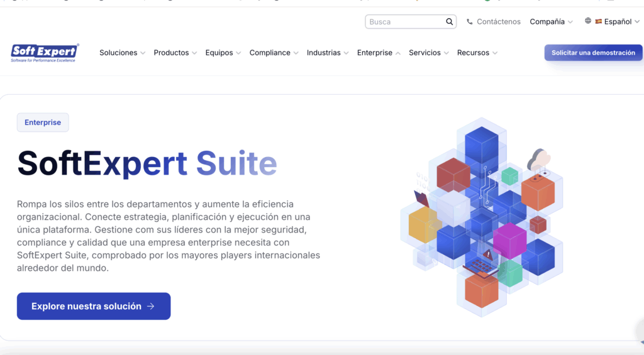
Task: Open the Productos menu
Action: pyautogui.click(x=175, y=53)
